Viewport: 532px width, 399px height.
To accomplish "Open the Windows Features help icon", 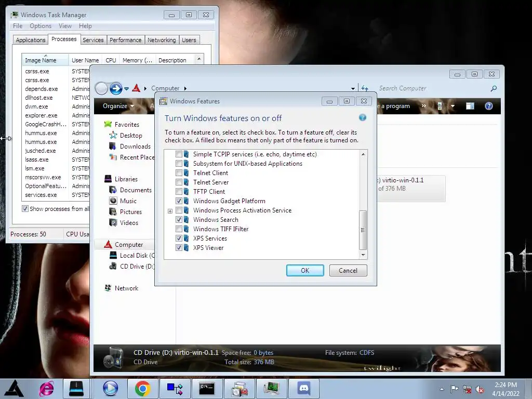I will click(362, 118).
